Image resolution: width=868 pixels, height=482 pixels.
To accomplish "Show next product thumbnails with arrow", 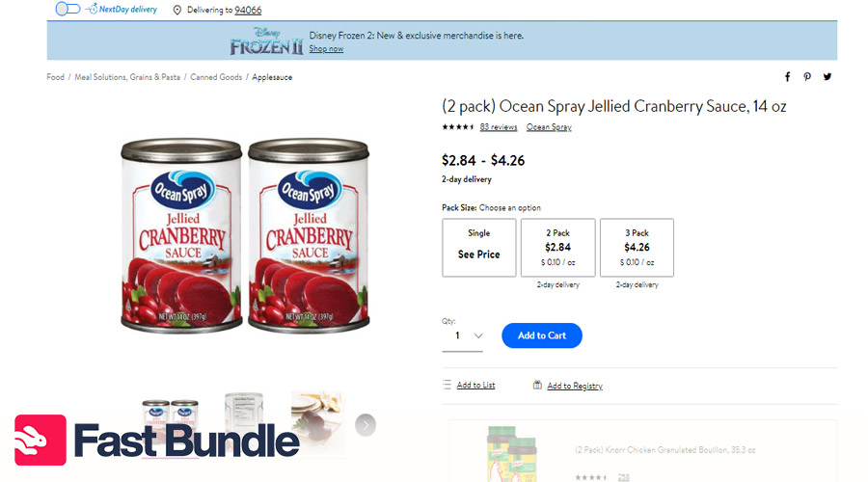I will 365,425.
